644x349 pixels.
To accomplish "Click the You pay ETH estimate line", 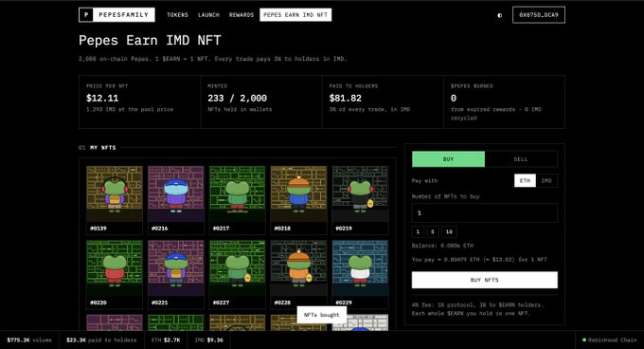I will (479, 260).
